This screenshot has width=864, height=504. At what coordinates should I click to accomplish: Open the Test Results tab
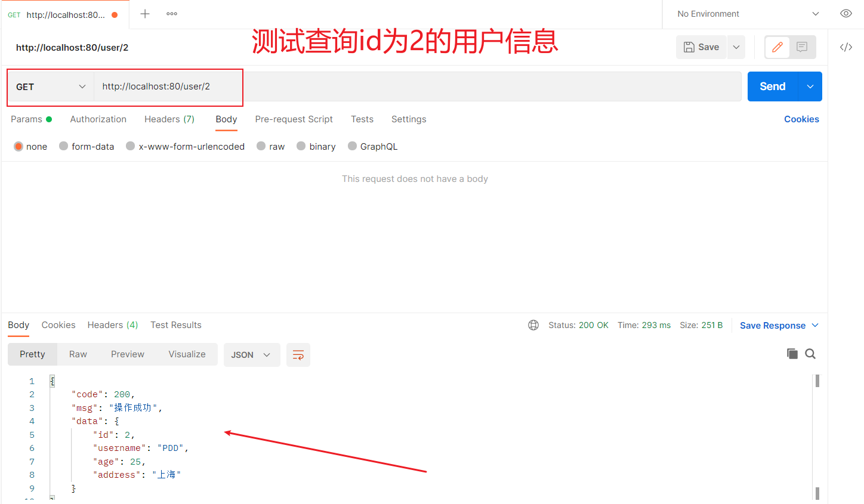(176, 325)
